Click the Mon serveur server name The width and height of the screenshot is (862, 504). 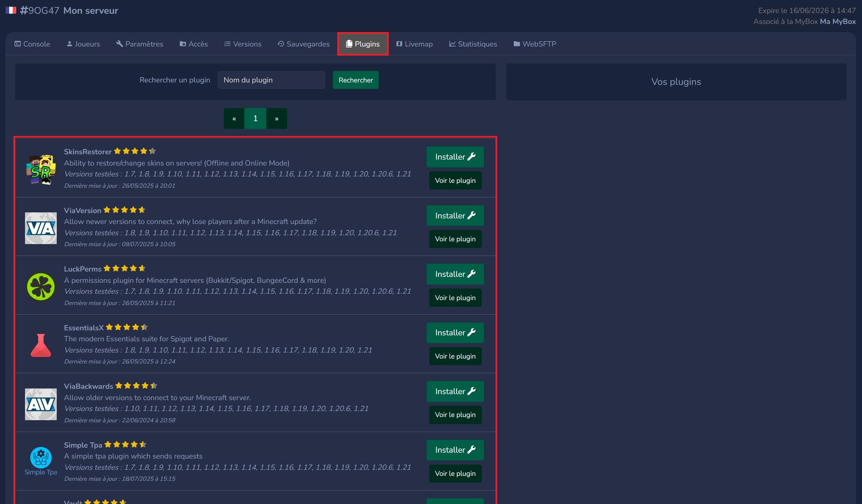click(91, 11)
